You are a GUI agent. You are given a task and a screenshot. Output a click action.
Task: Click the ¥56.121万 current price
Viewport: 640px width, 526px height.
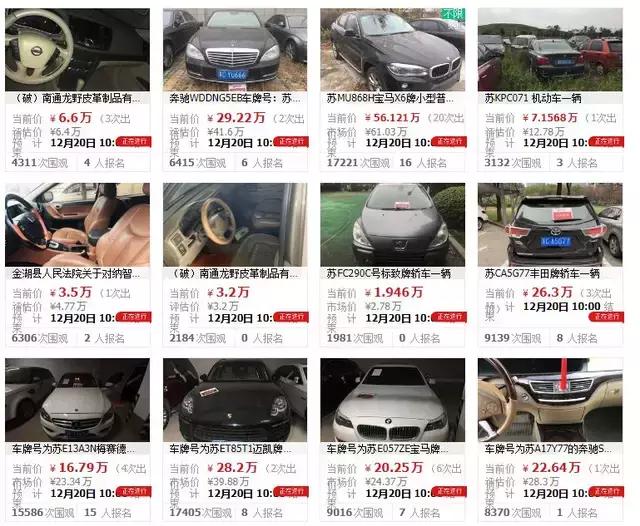click(392, 118)
